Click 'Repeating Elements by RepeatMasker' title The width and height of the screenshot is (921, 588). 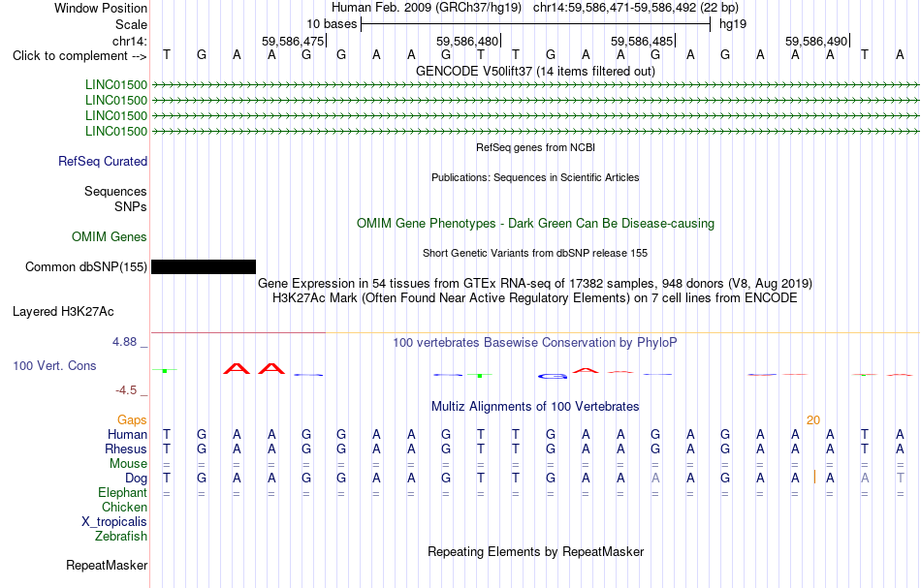tap(535, 551)
